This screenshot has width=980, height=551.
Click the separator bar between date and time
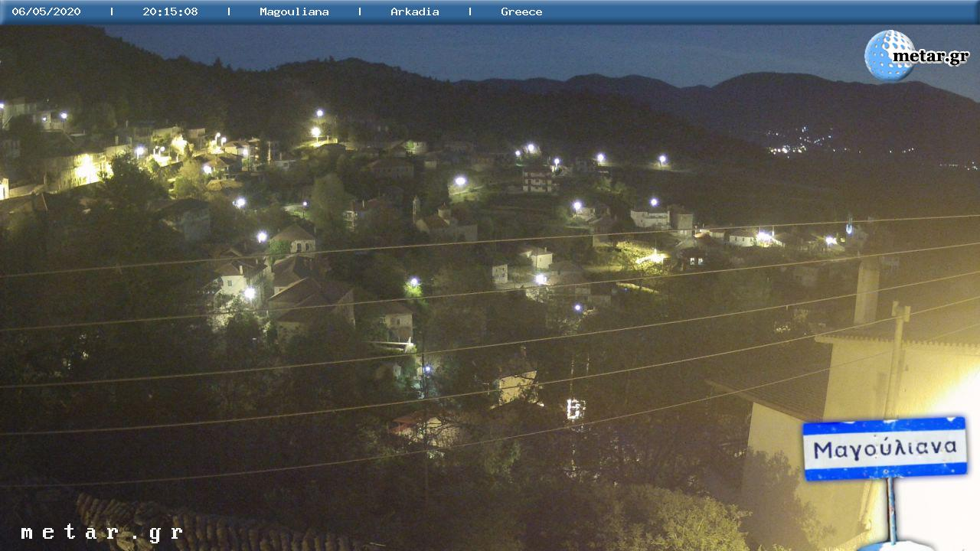[112, 11]
